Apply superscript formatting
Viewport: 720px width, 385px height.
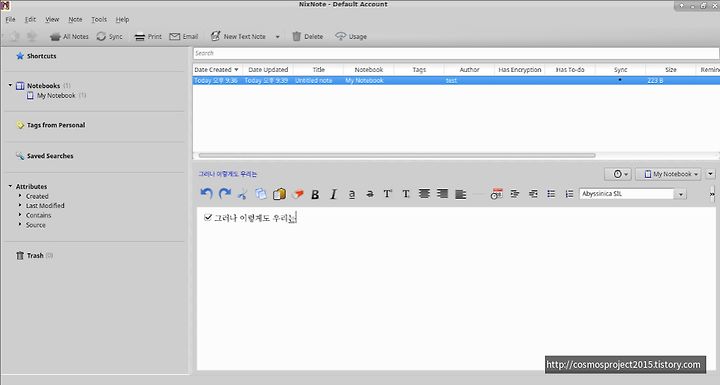tap(388, 194)
